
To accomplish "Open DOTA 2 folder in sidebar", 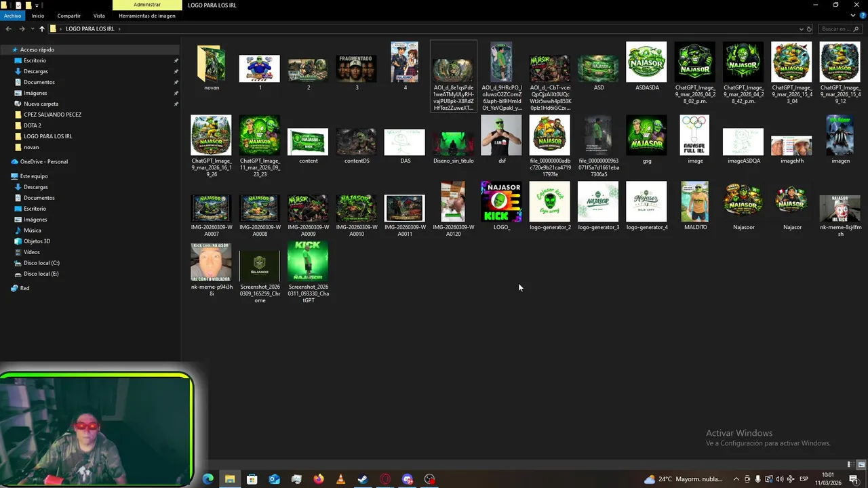I will point(32,125).
